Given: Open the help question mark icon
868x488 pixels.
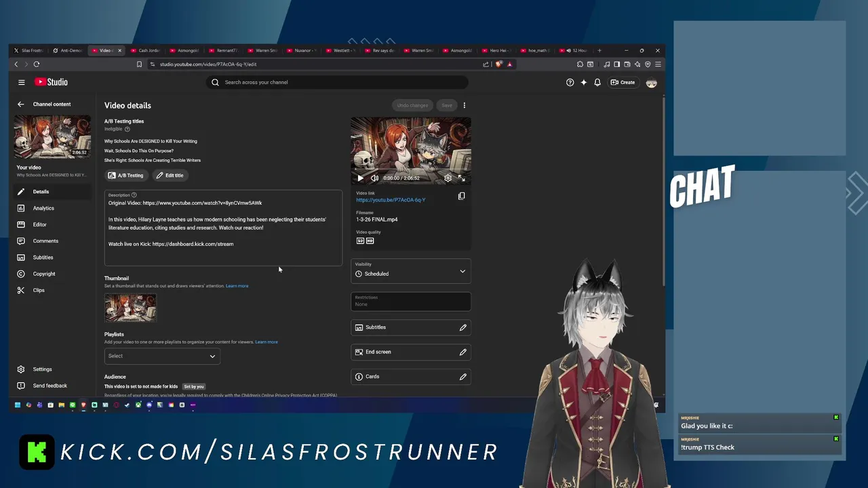Looking at the screenshot, I should tap(570, 82).
